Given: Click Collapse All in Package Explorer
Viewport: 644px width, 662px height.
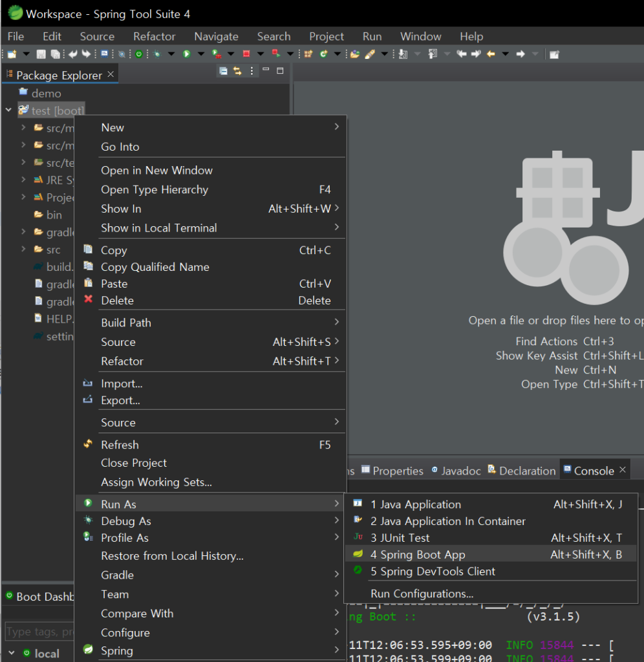Looking at the screenshot, I should coord(224,71).
